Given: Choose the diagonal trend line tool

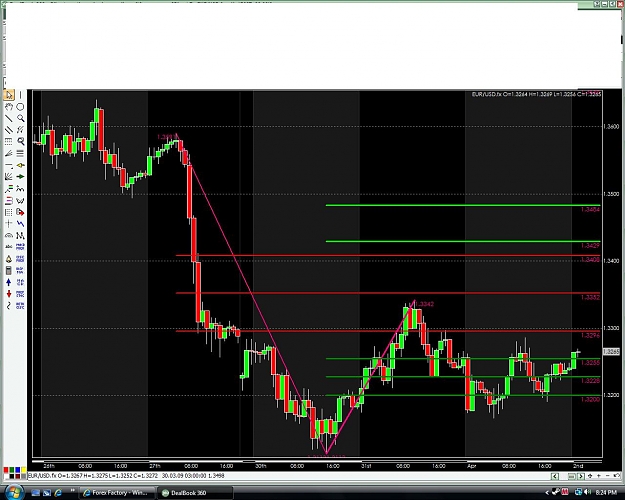Looking at the screenshot, I should tap(9, 118).
